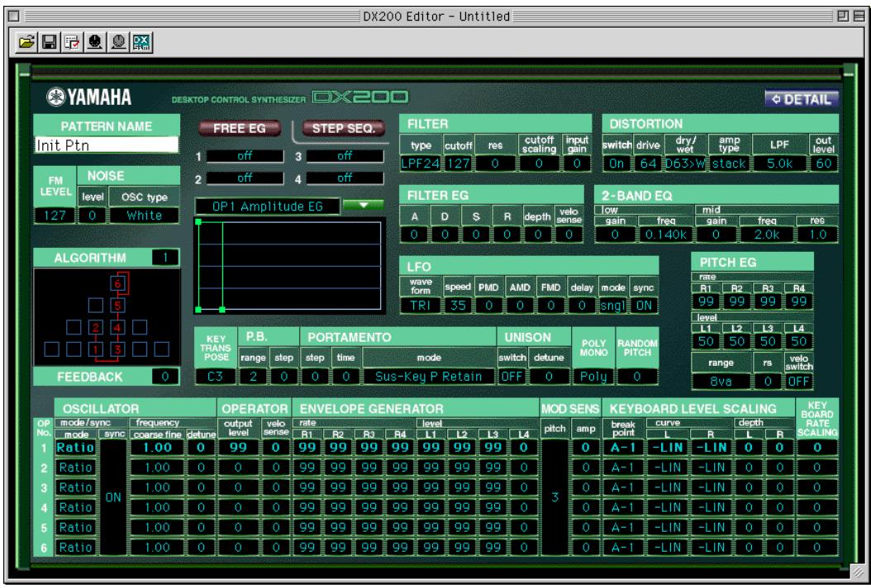Open a pattern file with the folder icon
The height and width of the screenshot is (588, 871).
click(26, 42)
